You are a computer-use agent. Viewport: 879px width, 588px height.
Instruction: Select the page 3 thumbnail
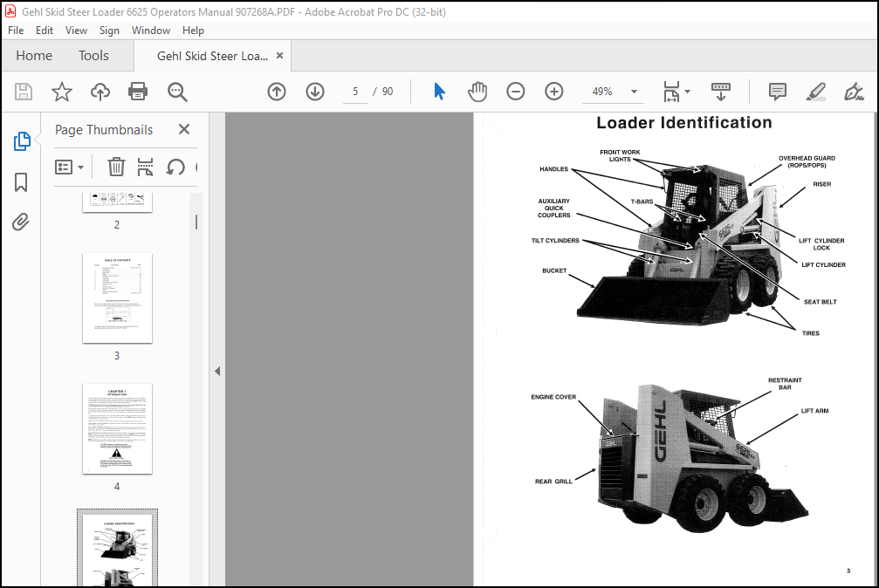point(117,297)
